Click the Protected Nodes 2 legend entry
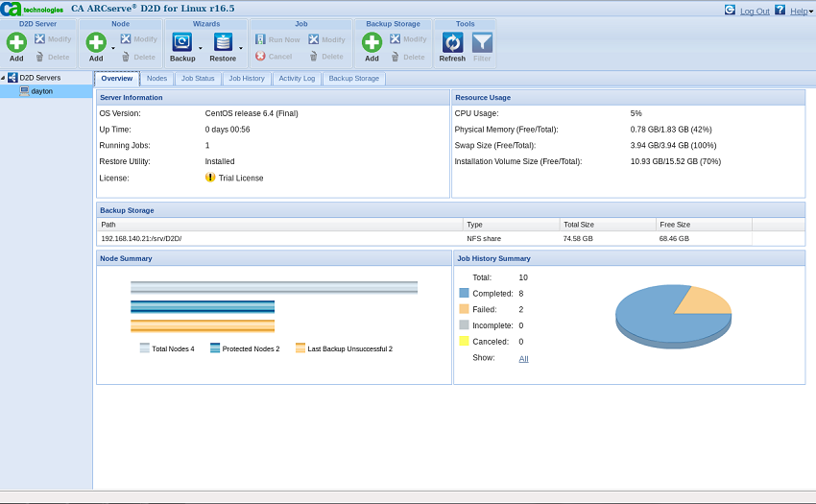816x504 pixels. (x=245, y=348)
